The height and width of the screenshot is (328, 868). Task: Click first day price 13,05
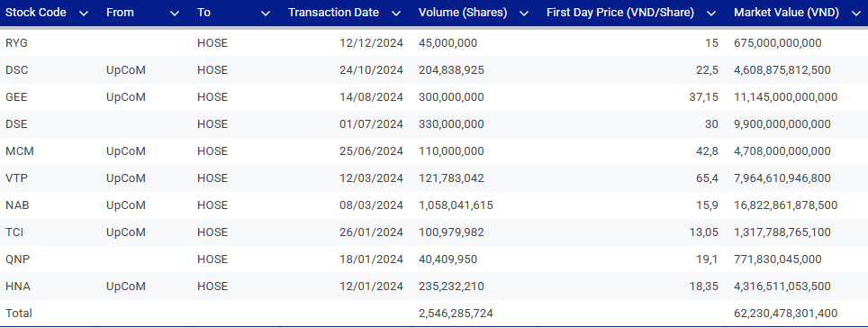704,232
